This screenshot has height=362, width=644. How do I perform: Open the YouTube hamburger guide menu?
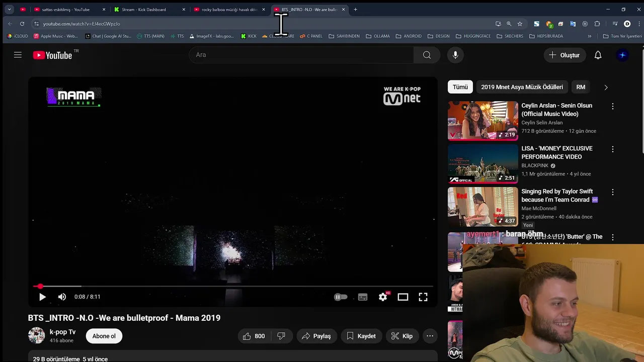18,55
